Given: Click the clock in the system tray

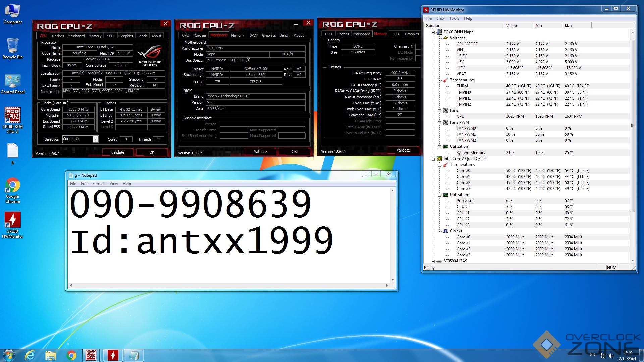Looking at the screenshot, I should point(627,356).
